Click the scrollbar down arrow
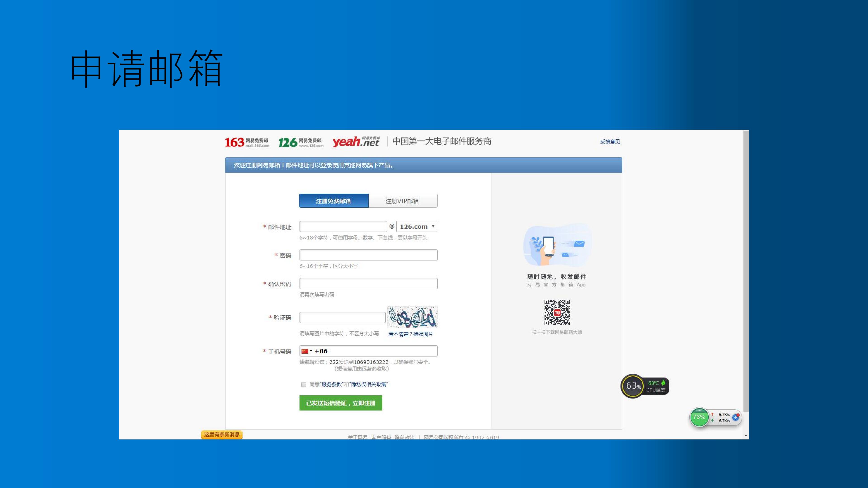Screen dimensions: 868x488 (x=746, y=436)
